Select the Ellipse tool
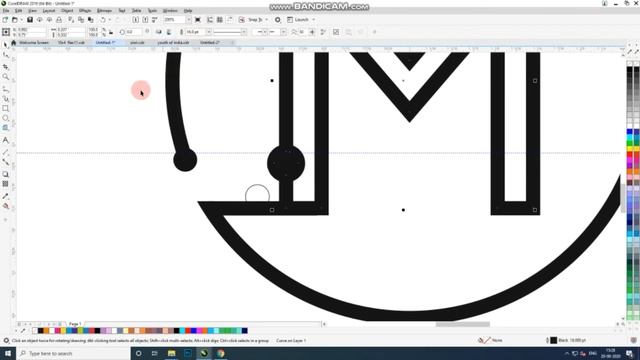This screenshot has height=360, width=640. 6,118
